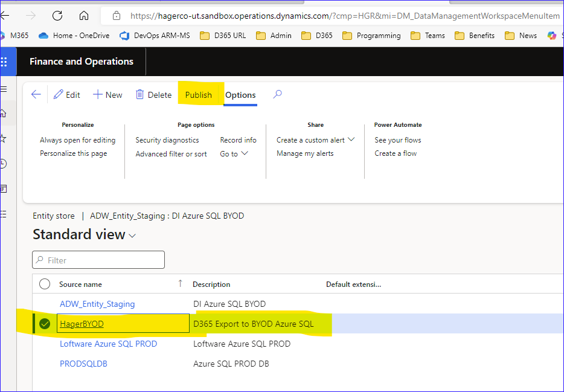Image resolution: width=564 pixels, height=392 pixels.
Task: Click the Description column header
Action: (211, 284)
